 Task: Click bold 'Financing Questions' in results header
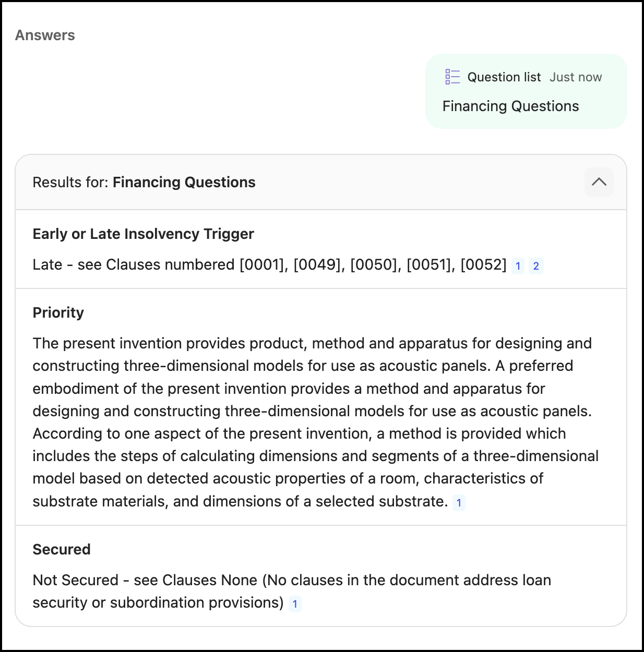(x=184, y=183)
